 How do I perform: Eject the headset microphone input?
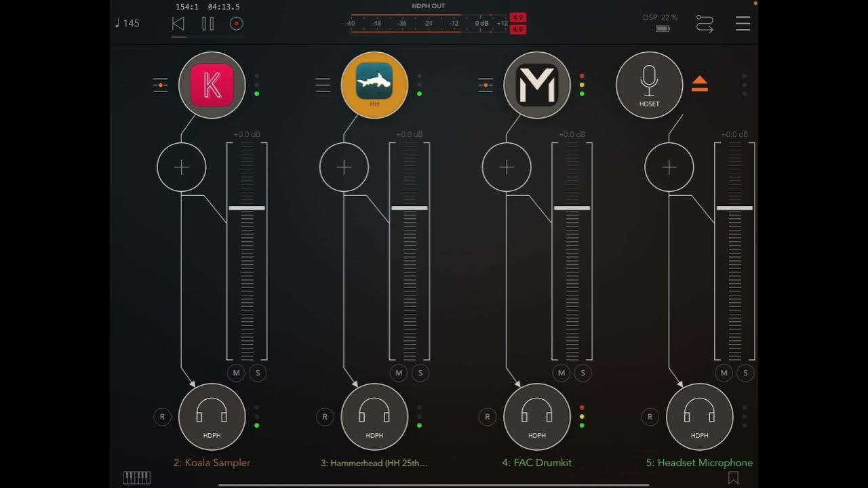coord(700,84)
